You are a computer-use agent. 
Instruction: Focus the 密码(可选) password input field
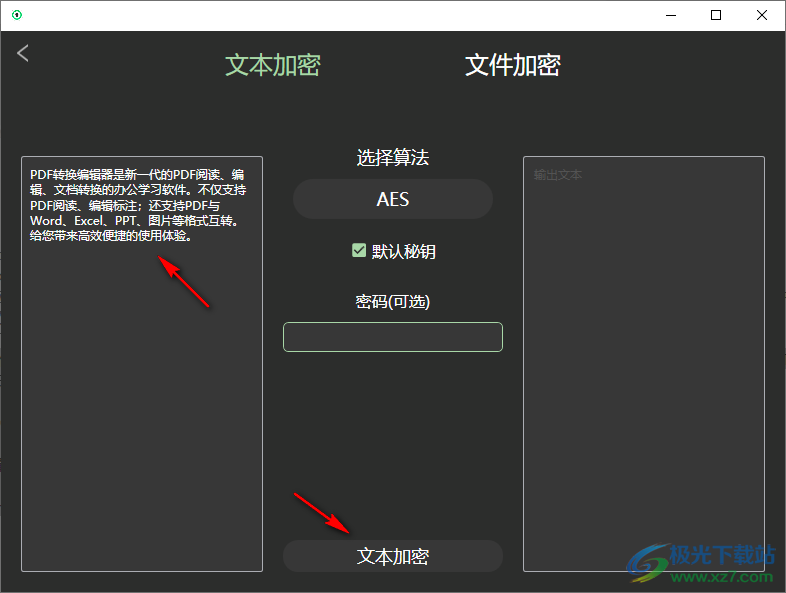(392, 337)
